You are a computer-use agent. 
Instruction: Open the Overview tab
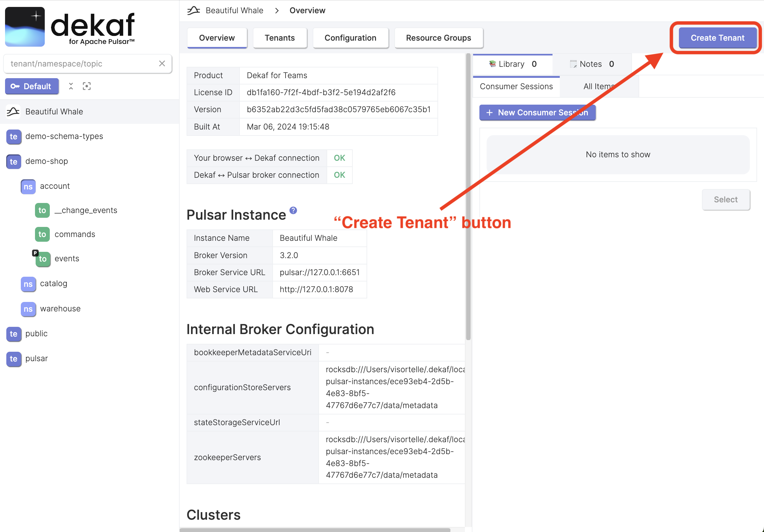click(217, 38)
